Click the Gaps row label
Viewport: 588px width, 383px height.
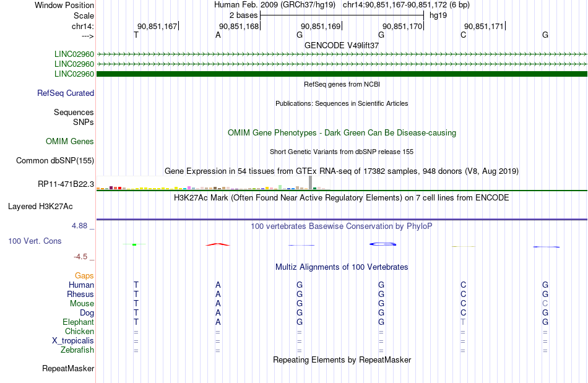(84, 275)
